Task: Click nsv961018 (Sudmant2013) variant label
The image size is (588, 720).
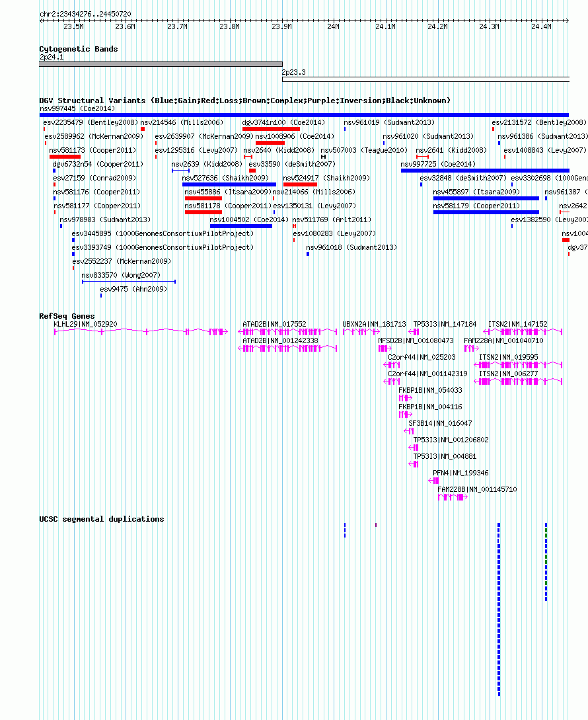Action: click(351, 247)
